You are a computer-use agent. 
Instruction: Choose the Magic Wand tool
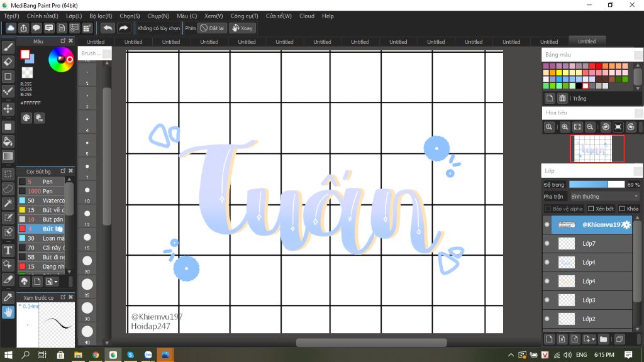(x=8, y=203)
